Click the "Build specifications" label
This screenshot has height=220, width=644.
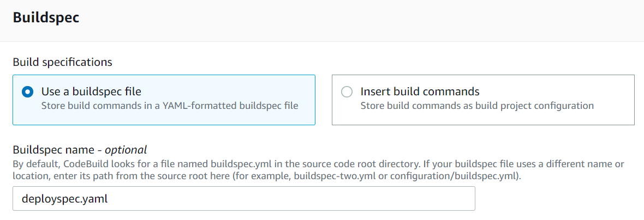point(62,62)
